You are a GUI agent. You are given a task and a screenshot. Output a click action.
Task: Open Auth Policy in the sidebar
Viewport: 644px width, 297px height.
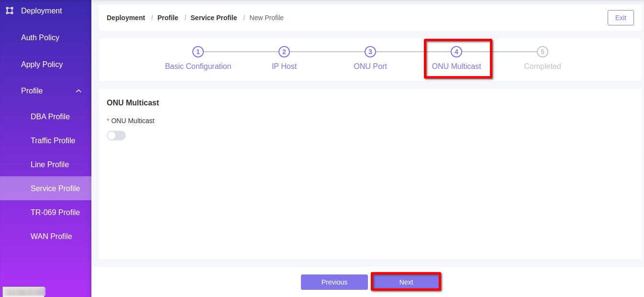coord(40,37)
